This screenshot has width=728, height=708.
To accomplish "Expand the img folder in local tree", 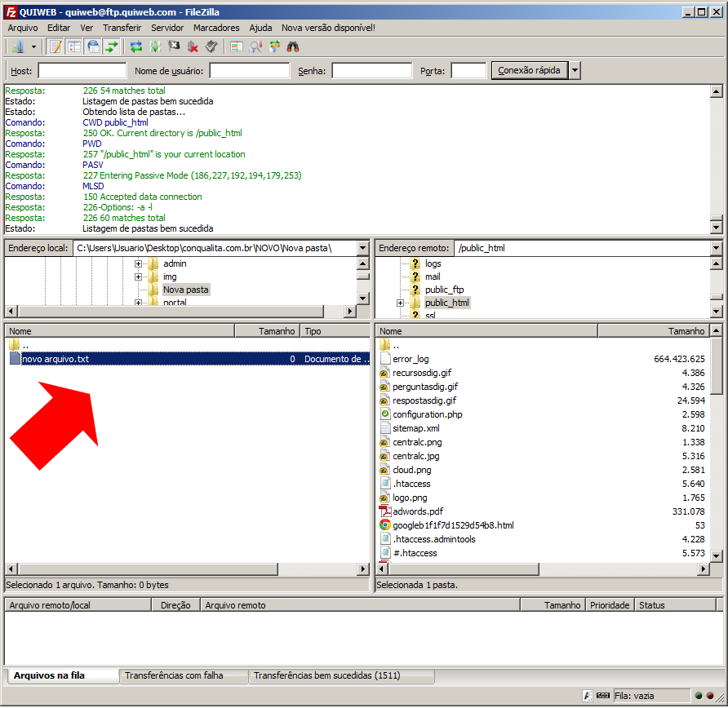I will pyautogui.click(x=138, y=277).
